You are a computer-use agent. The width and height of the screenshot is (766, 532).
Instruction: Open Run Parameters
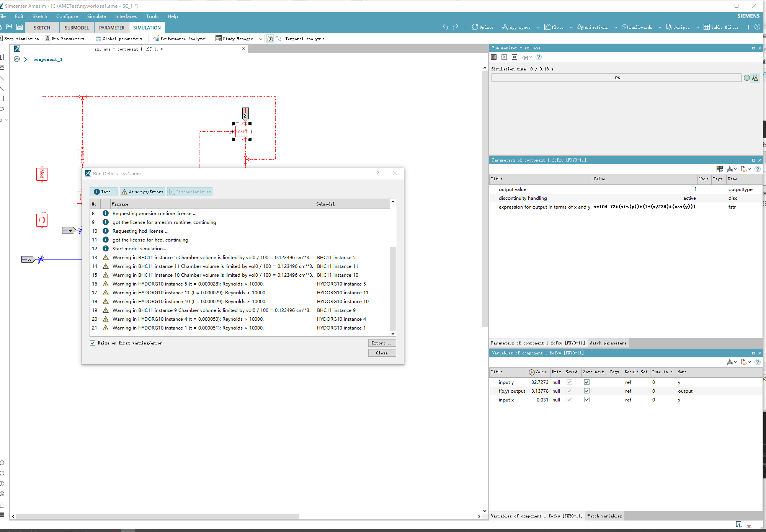coord(64,39)
